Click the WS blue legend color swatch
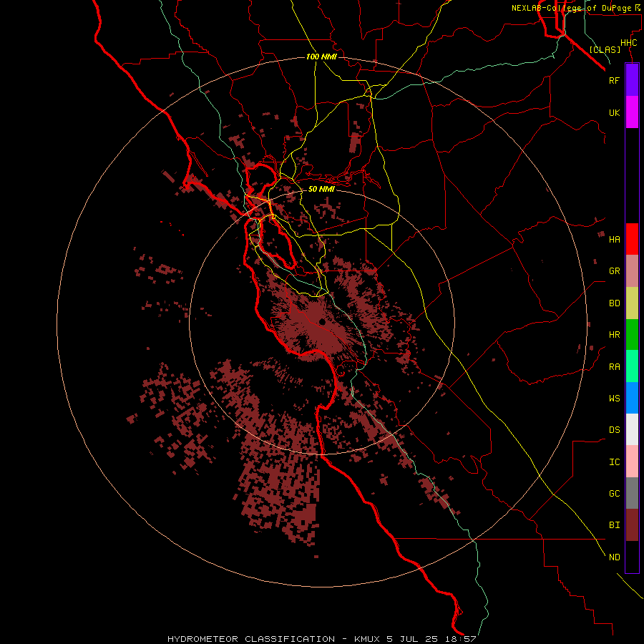Viewport: 644px width, 644px height. [632, 398]
